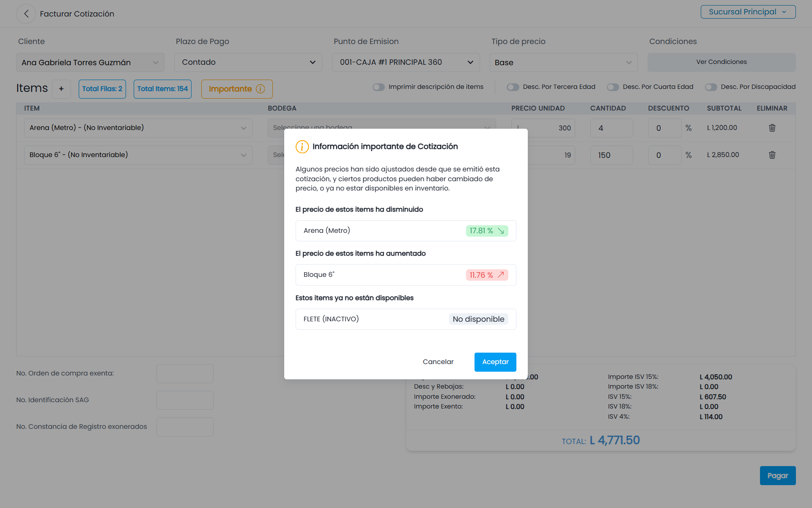Click the subtotal L 2,850.00
The width and height of the screenshot is (812, 508).
[723, 155]
